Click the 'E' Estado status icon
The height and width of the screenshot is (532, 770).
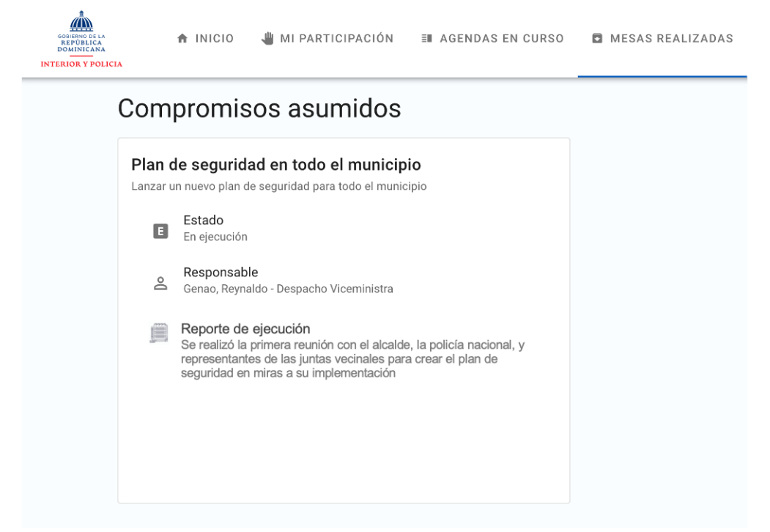pyautogui.click(x=160, y=231)
